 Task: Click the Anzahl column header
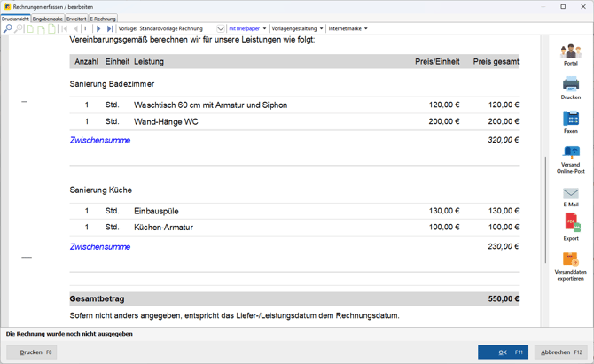click(86, 62)
